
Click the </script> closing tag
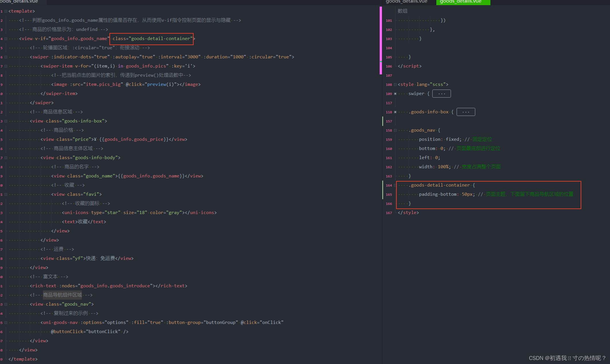pos(409,66)
